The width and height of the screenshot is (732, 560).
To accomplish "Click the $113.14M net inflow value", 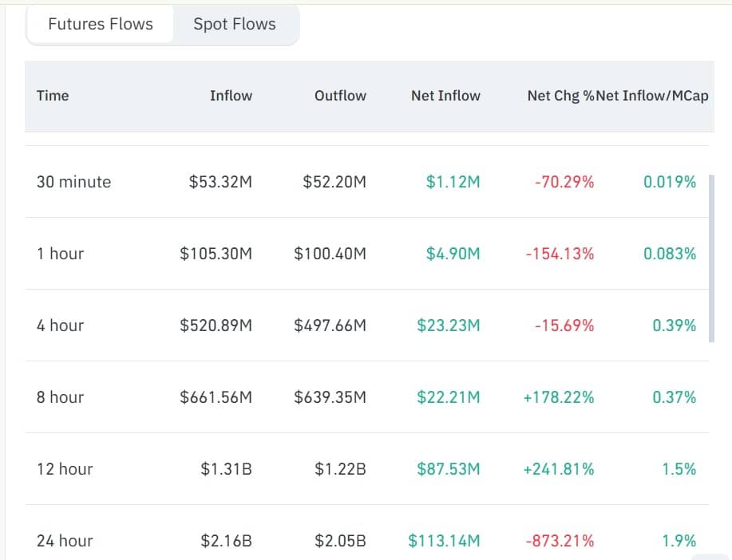I will click(x=442, y=541).
